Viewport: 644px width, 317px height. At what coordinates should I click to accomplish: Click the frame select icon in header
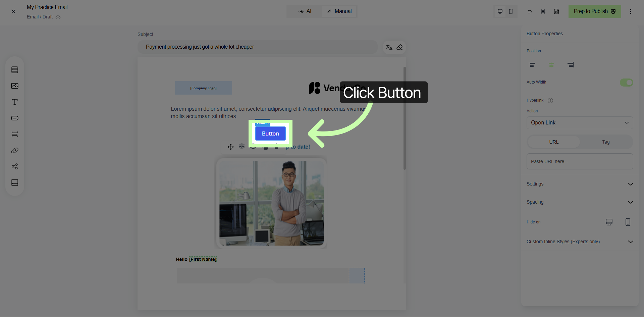(543, 11)
